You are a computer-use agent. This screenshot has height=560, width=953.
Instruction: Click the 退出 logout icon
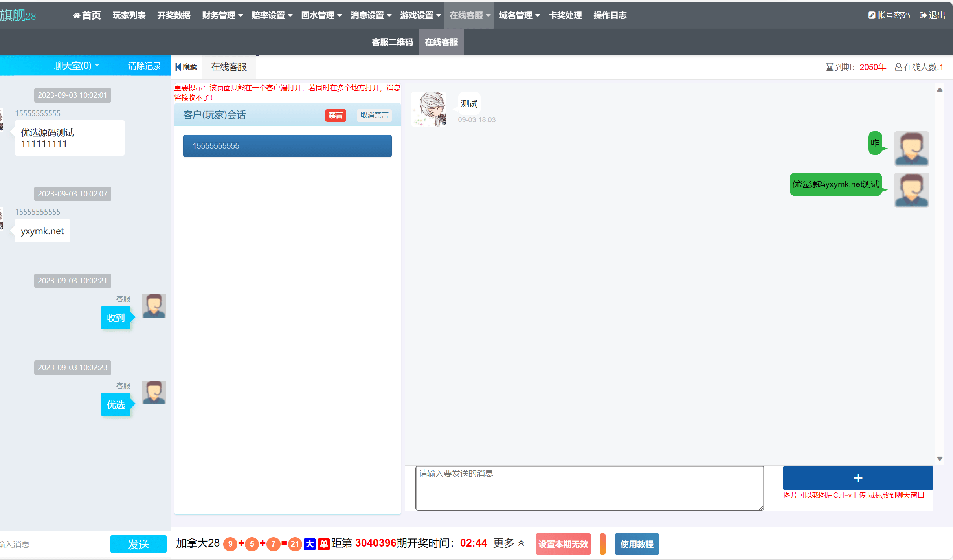(x=923, y=15)
